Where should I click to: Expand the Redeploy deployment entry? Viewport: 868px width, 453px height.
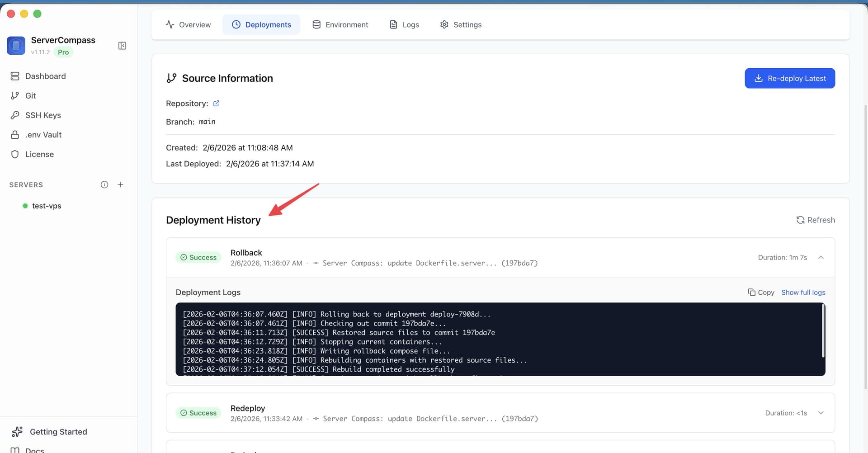coord(821,412)
